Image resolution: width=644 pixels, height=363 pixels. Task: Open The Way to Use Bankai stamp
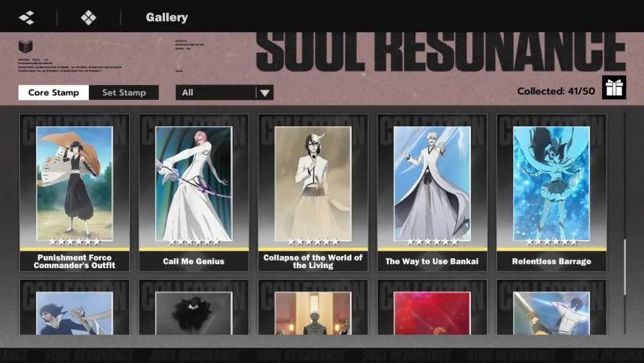(x=432, y=193)
